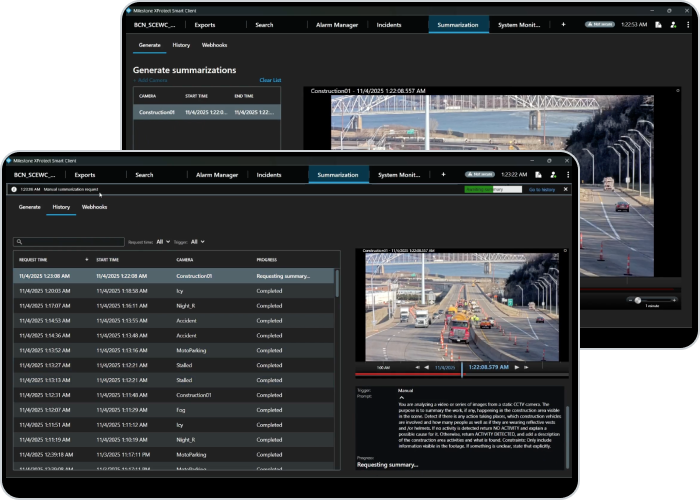Image resolution: width=700 pixels, height=500 pixels.
Task: Click Clear List in Generate summarizations
Action: [270, 80]
